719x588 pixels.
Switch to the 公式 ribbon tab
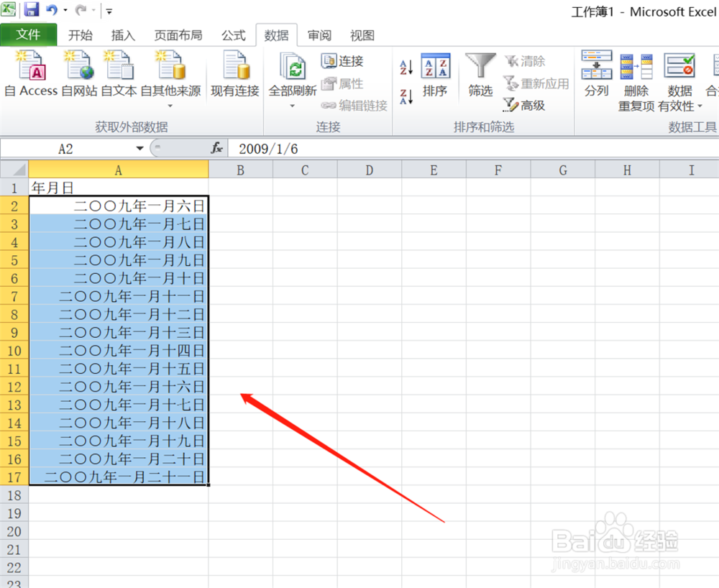pyautogui.click(x=234, y=35)
